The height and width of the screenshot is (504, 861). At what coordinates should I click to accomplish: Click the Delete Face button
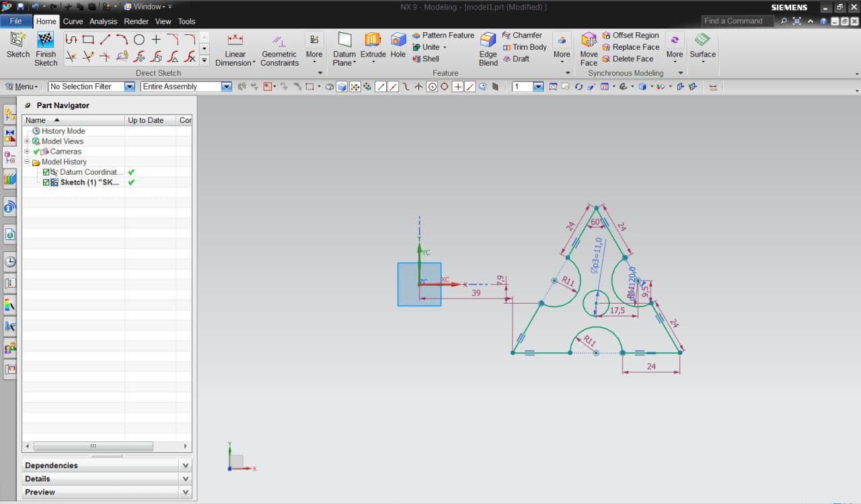pyautogui.click(x=628, y=58)
